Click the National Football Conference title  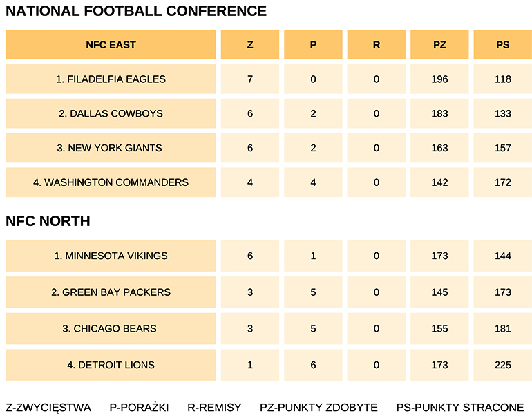click(x=136, y=11)
